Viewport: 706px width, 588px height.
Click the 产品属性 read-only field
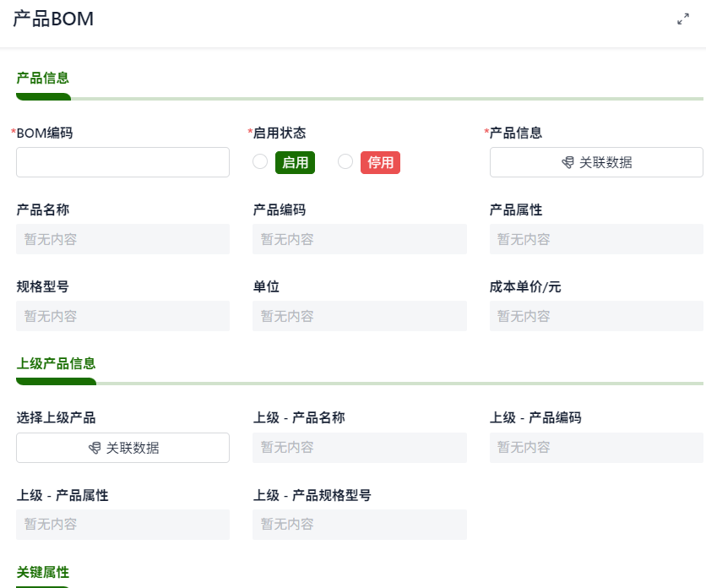click(x=596, y=239)
